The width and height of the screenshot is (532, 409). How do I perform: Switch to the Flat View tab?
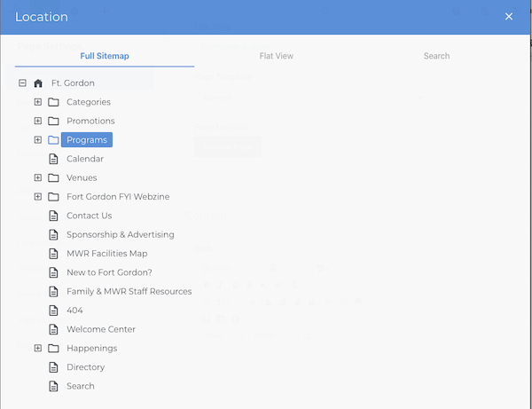(276, 56)
